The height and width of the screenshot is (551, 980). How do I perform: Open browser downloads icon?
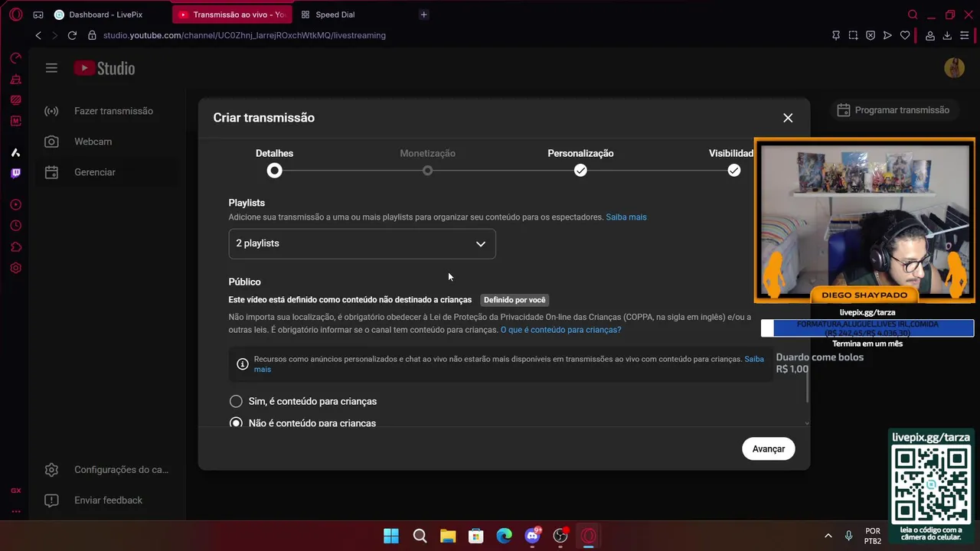click(x=947, y=35)
